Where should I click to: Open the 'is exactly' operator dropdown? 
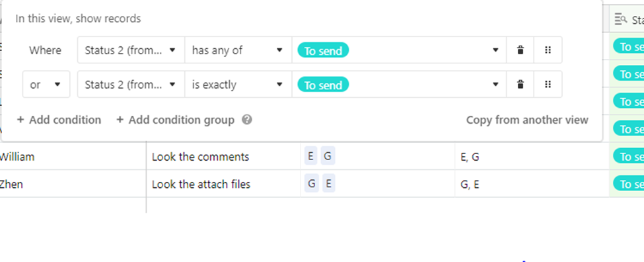238,84
